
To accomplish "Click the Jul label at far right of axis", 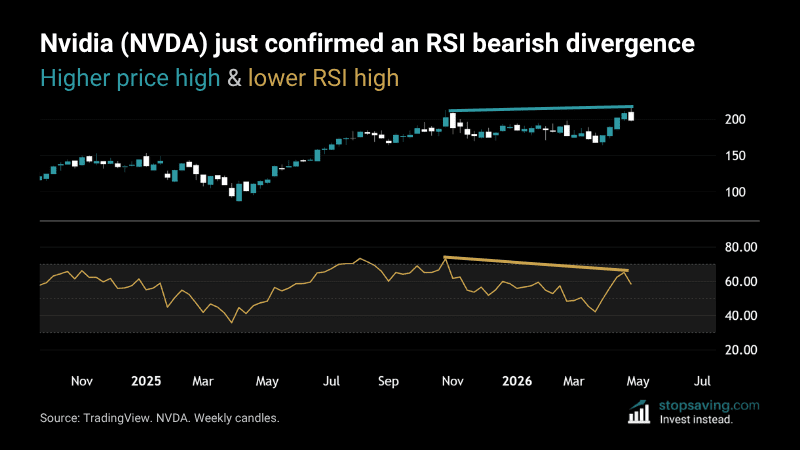I will 702,381.
